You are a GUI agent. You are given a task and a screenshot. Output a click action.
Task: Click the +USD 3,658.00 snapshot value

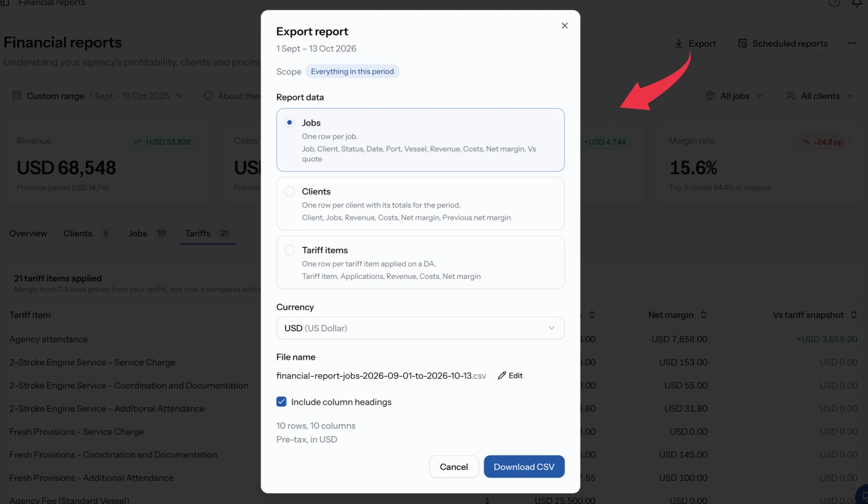(827, 339)
